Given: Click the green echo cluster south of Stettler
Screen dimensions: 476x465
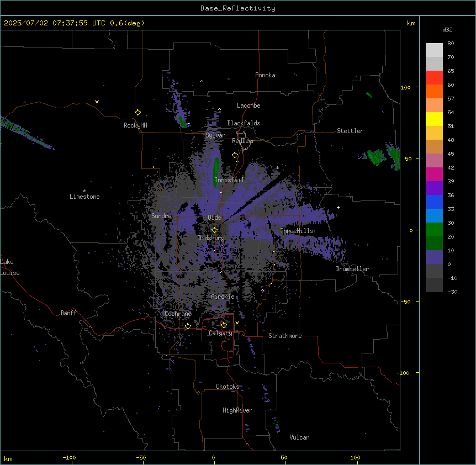Looking at the screenshot, I should [376, 157].
